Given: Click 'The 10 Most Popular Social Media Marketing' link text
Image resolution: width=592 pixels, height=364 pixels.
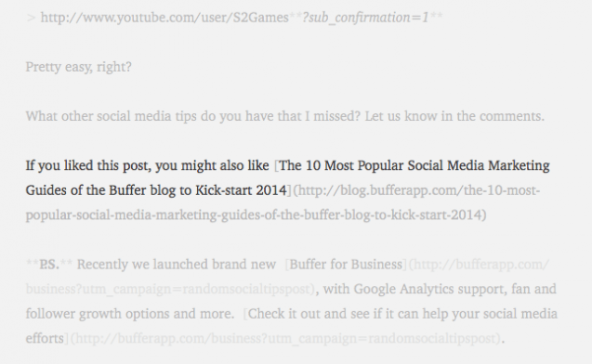Looking at the screenshot, I should (414, 165).
